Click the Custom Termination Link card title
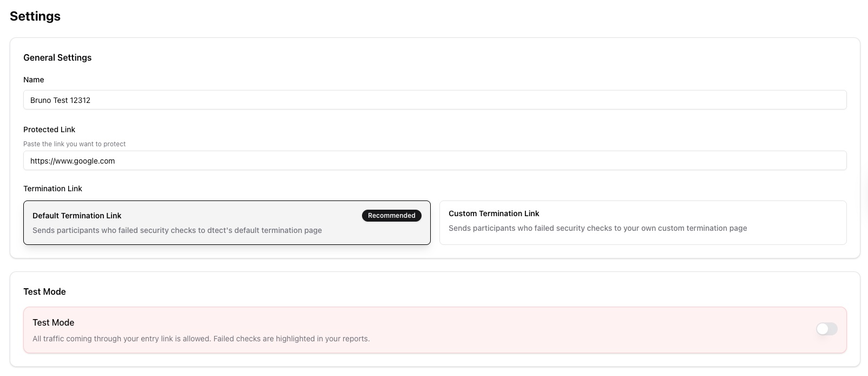Image resolution: width=868 pixels, height=376 pixels. pos(494,213)
